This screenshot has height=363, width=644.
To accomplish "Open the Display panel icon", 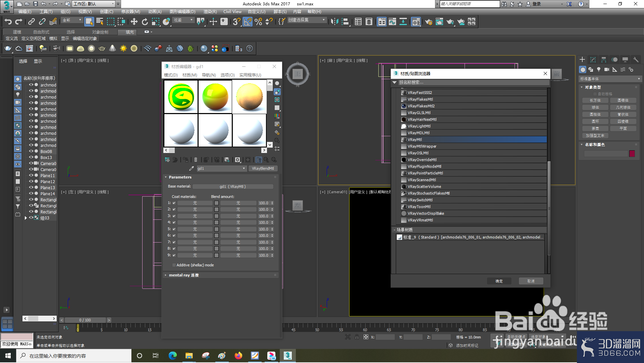I will click(625, 59).
